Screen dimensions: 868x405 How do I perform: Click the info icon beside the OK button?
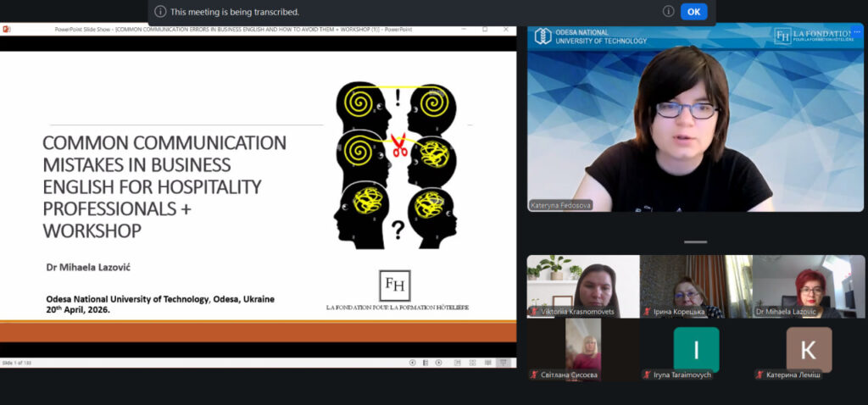pos(668,12)
